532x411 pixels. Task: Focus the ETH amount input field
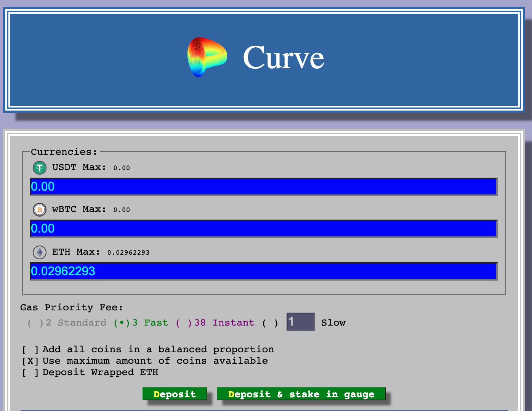pyautogui.click(x=264, y=271)
